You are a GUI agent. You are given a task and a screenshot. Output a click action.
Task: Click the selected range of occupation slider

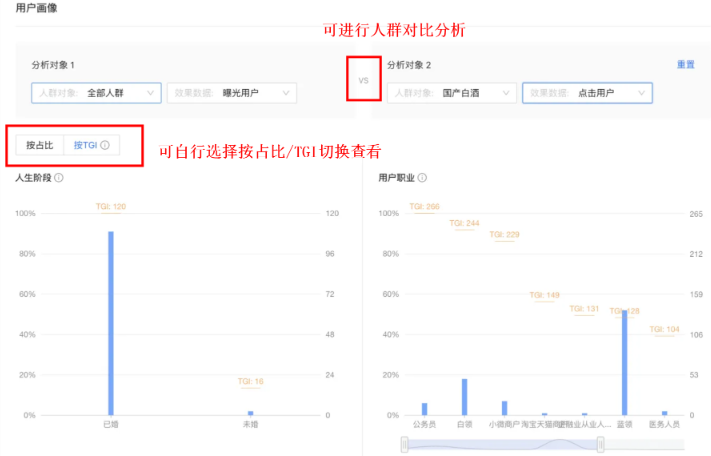(502, 445)
